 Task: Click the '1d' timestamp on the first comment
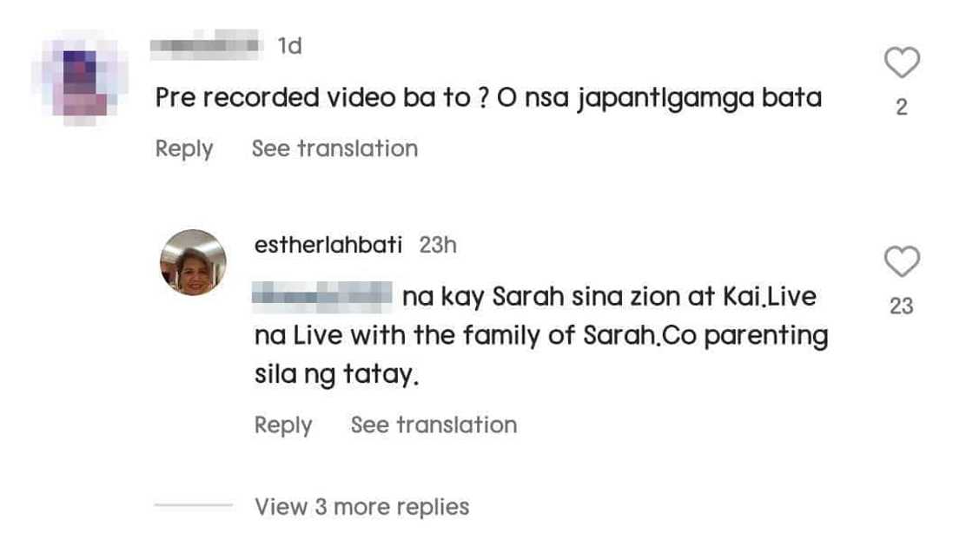pyautogui.click(x=288, y=46)
